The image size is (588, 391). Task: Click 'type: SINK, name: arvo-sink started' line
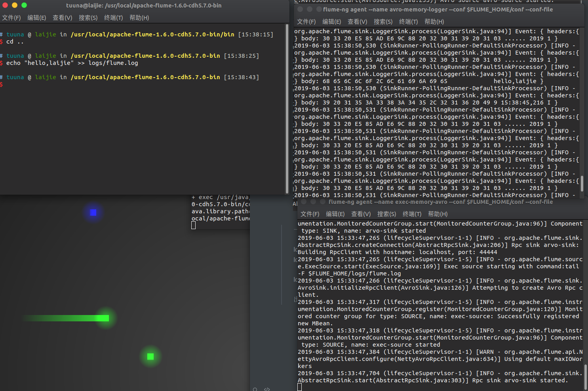363,231
